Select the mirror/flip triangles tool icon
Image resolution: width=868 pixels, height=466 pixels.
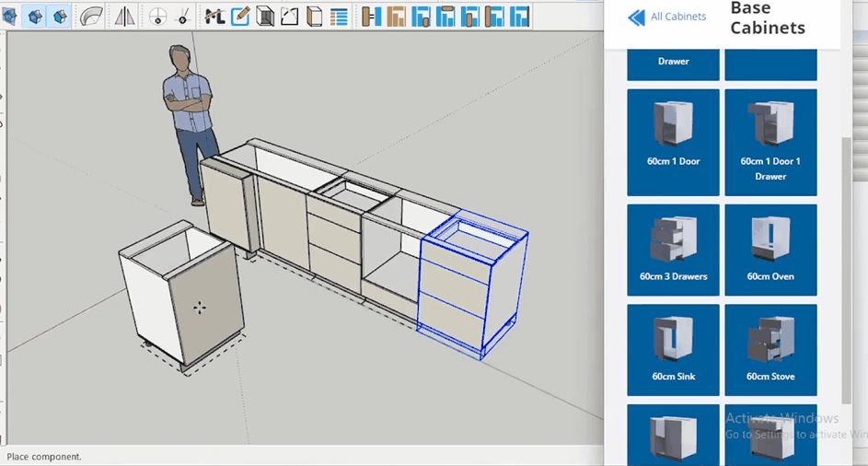pos(124,16)
